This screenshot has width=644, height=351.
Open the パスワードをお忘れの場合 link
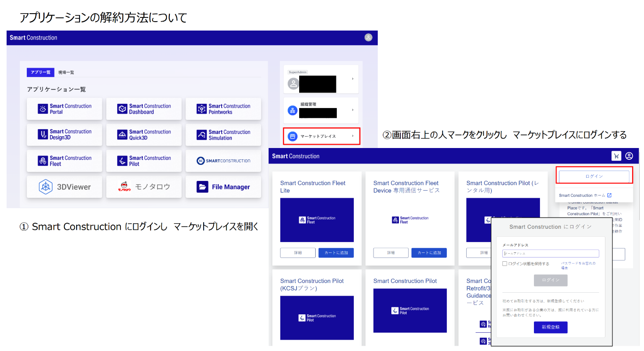(578, 265)
